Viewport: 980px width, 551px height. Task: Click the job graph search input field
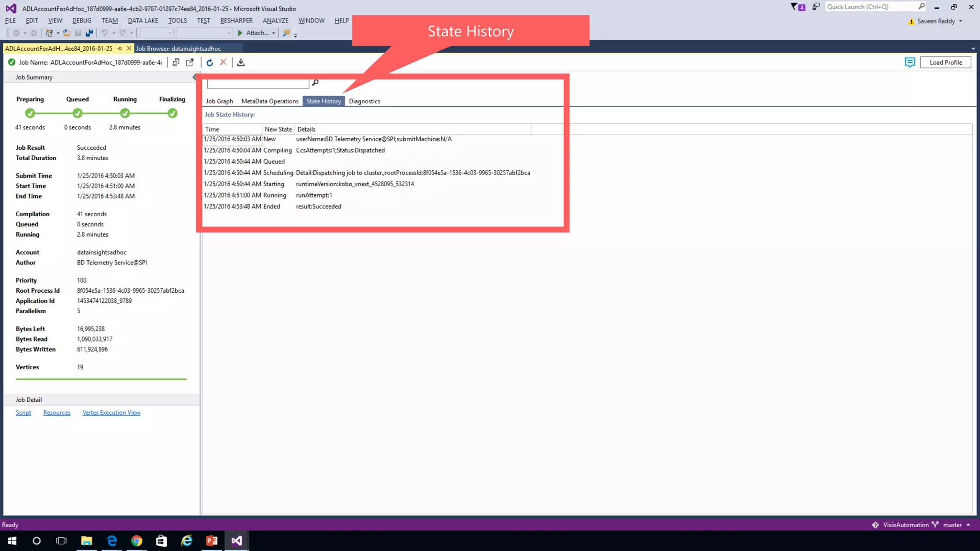click(258, 83)
